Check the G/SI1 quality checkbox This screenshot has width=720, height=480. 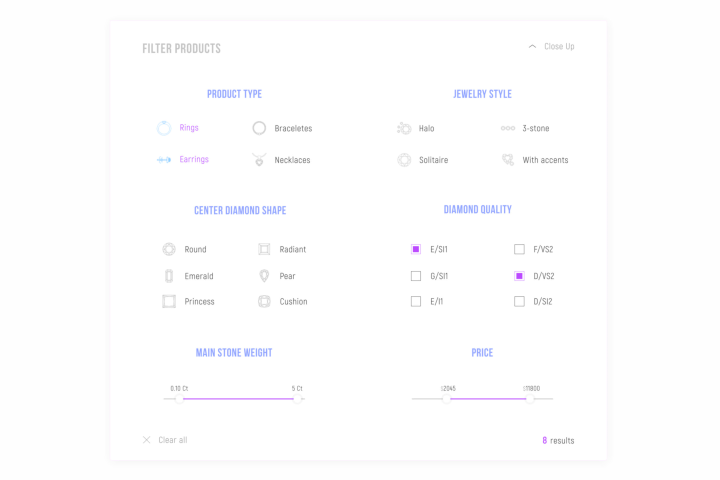point(416,276)
